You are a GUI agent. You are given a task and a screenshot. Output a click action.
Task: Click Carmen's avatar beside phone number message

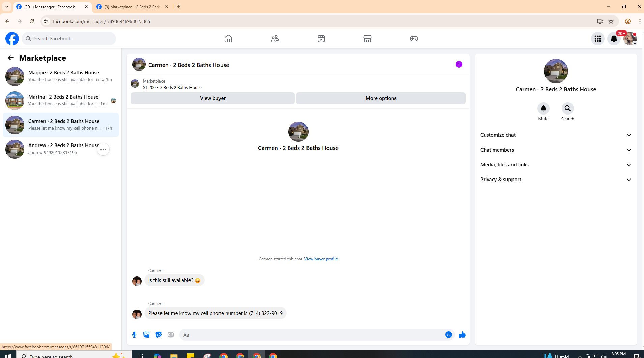pyautogui.click(x=137, y=314)
